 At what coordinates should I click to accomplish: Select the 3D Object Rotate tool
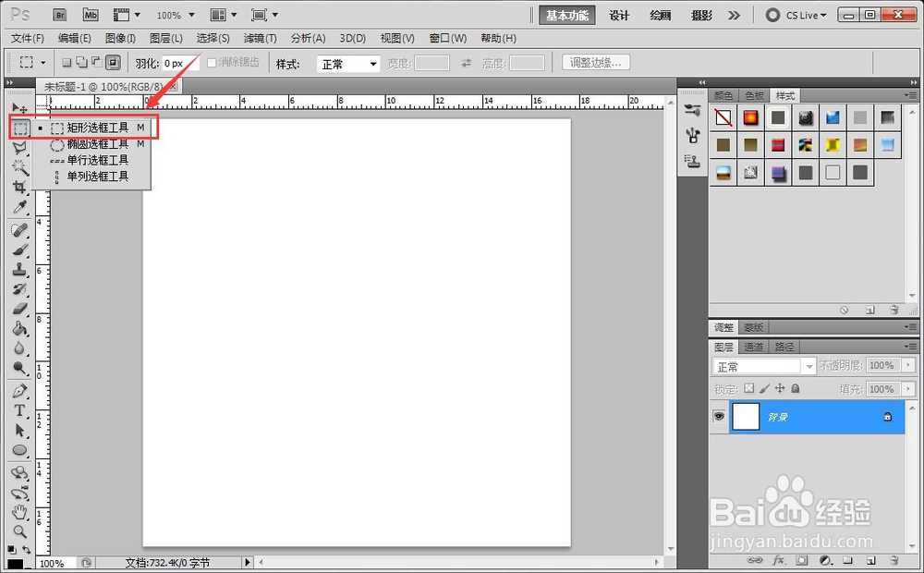click(19, 473)
